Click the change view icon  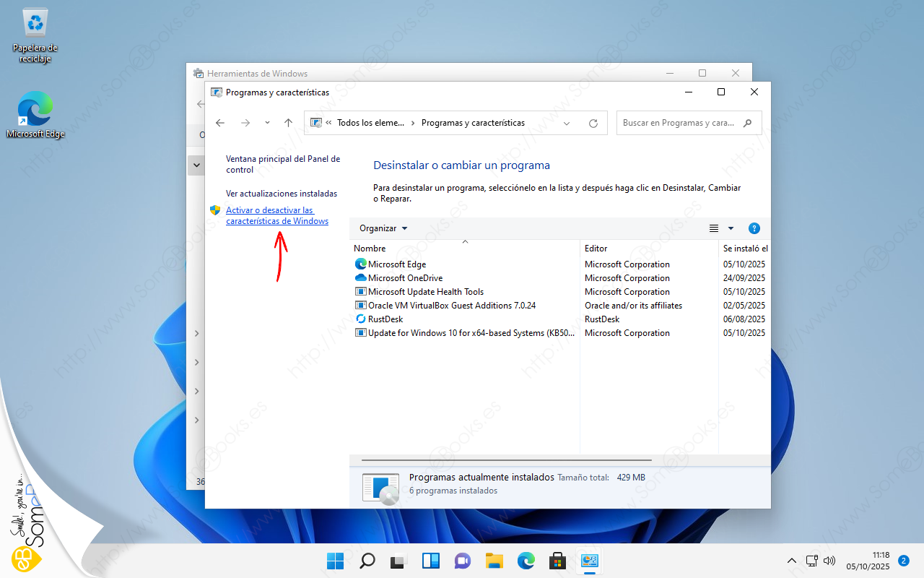tap(714, 228)
